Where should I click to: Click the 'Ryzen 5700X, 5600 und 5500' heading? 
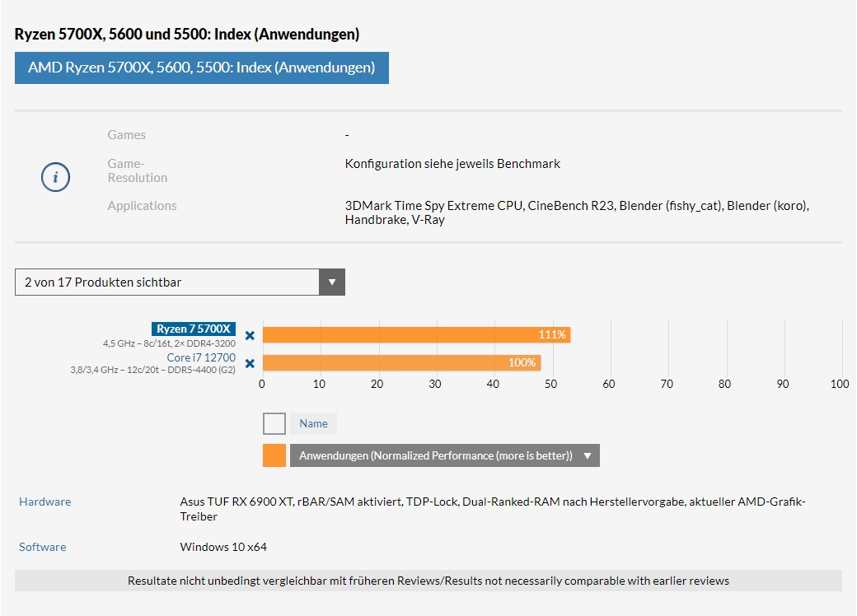click(185, 34)
